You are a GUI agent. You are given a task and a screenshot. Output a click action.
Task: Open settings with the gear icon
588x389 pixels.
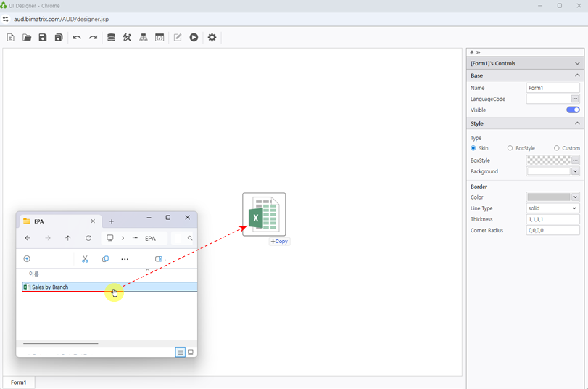[x=212, y=38]
